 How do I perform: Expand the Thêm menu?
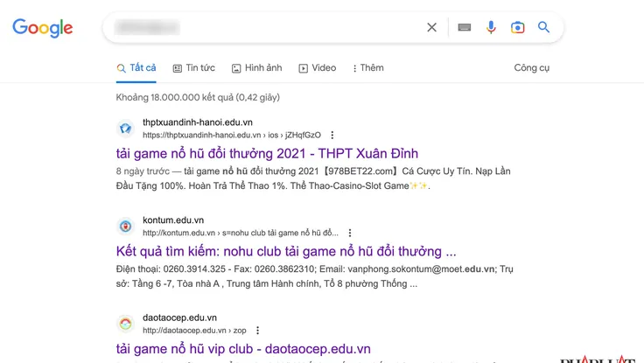point(368,68)
